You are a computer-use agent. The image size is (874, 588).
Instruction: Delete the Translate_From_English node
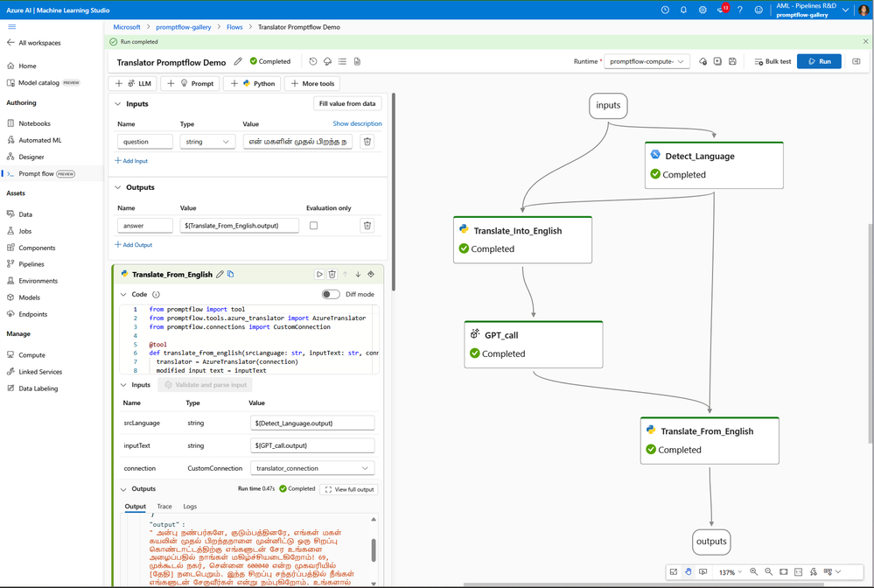(332, 274)
